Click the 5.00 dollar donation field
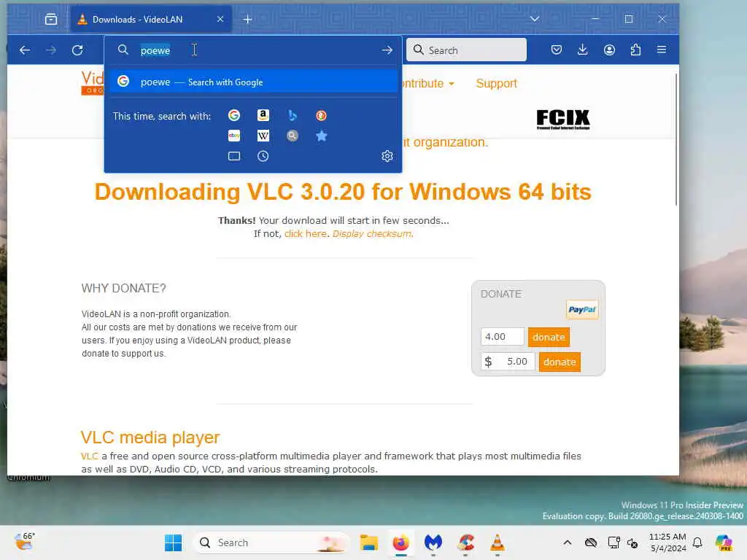747x560 pixels. coord(508,362)
